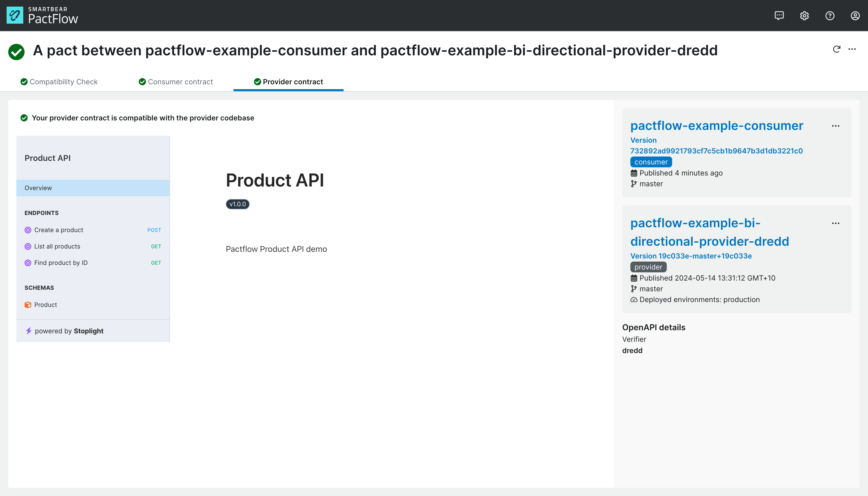Open the three-dot menu for provider version
This screenshot has height=496, width=868.
coord(836,223)
